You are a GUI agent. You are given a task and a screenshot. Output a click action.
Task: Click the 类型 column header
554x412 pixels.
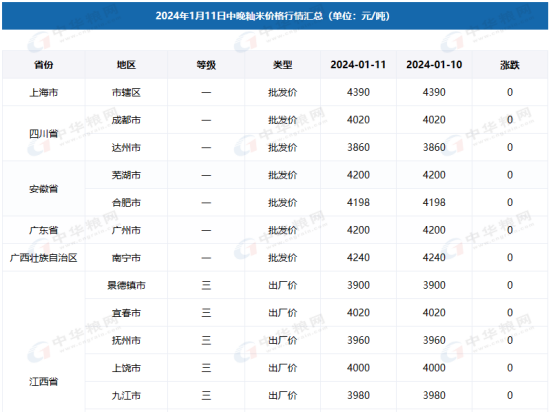coord(282,65)
